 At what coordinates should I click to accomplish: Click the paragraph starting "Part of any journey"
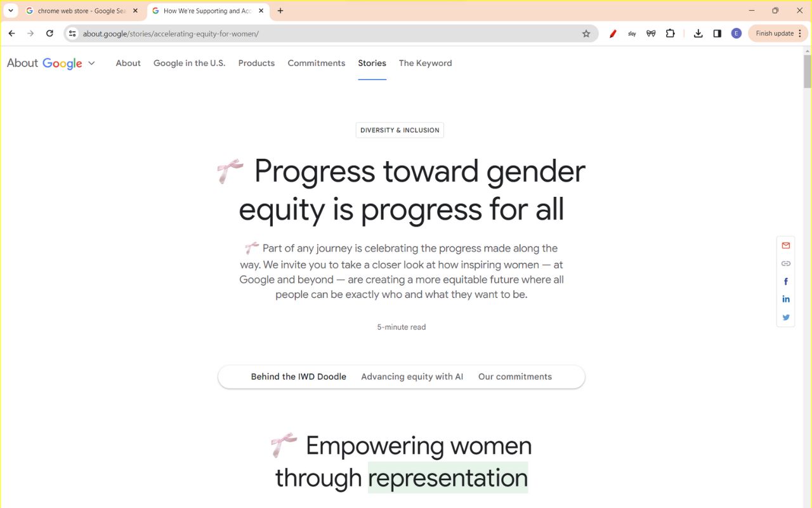[402, 271]
